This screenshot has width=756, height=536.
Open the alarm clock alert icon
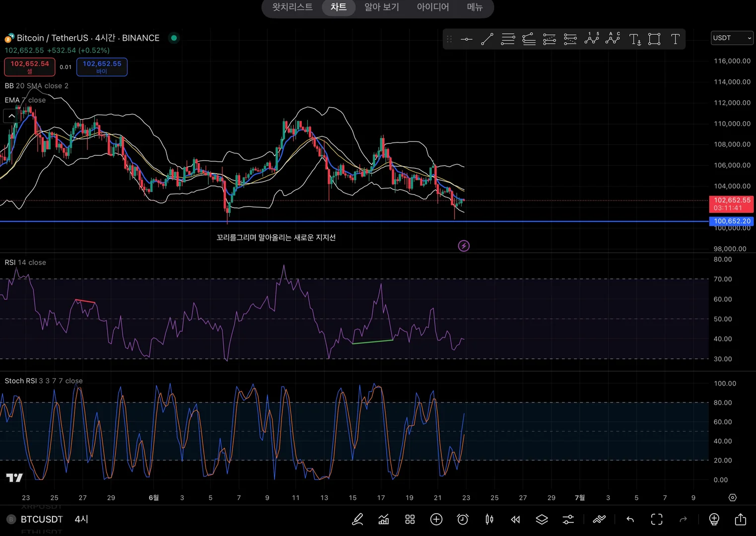point(463,519)
